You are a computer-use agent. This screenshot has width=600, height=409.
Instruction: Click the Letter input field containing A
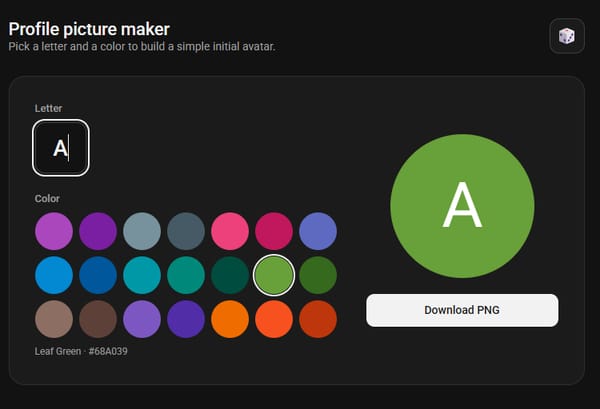pyautogui.click(x=61, y=148)
